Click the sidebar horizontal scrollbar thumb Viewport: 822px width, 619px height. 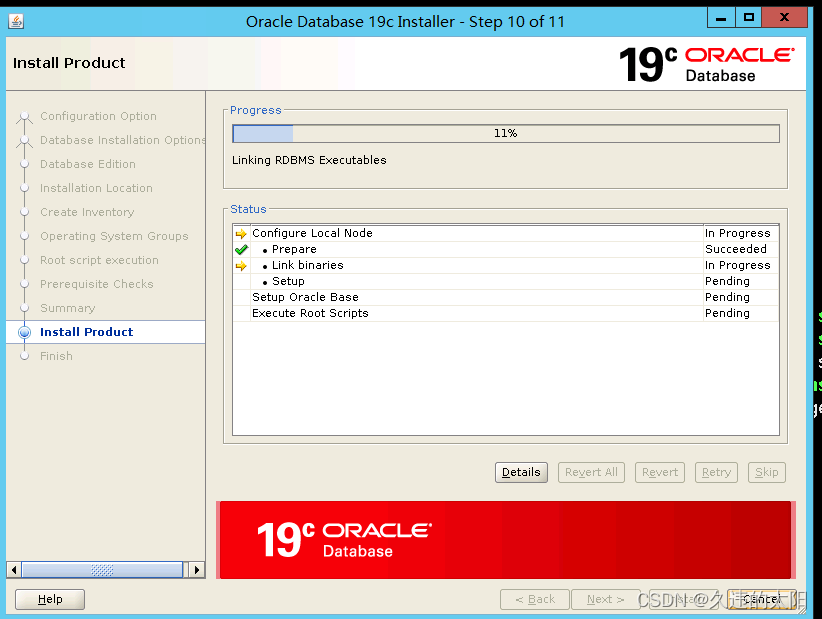[x=102, y=570]
